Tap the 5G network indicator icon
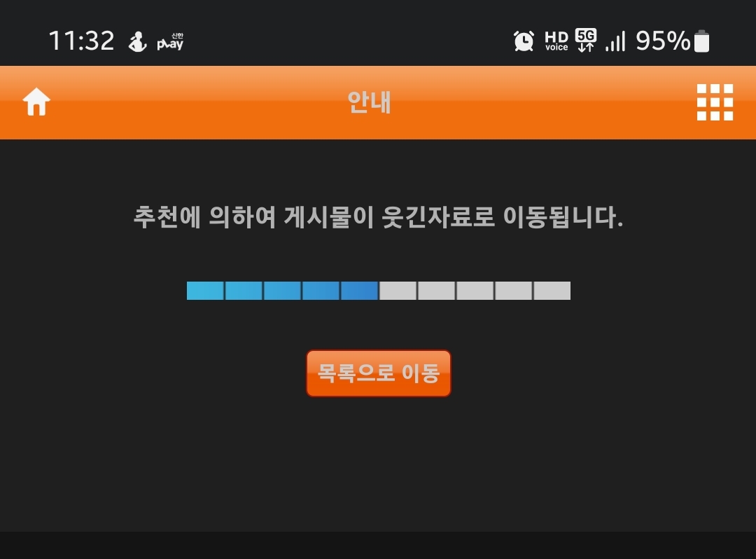 [586, 40]
